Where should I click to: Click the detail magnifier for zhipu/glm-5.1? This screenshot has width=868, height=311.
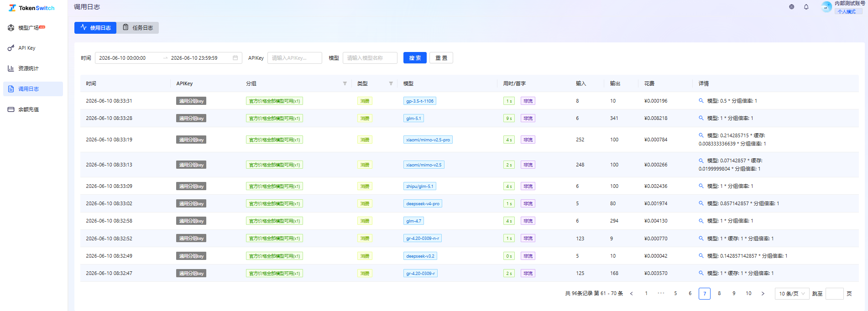[701, 186]
